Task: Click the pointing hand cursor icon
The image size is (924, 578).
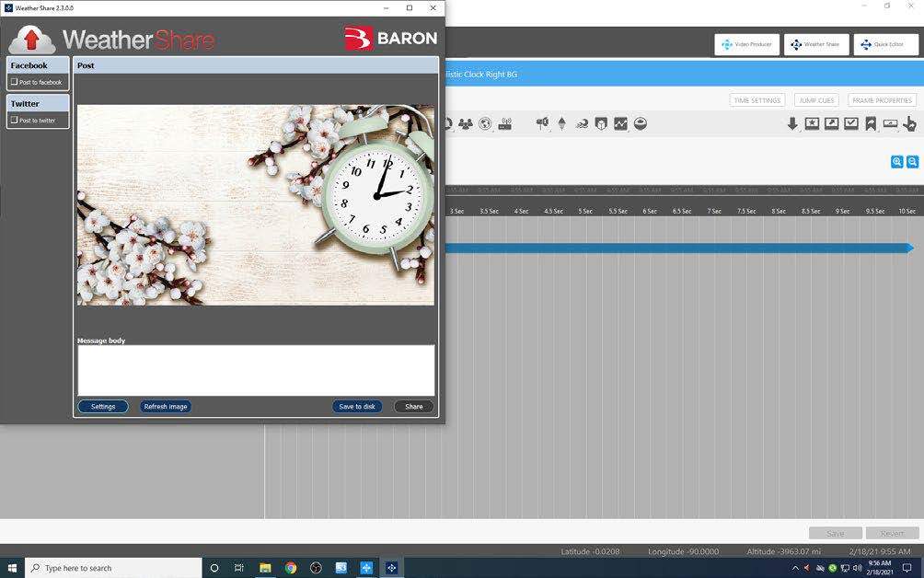Action: click(909, 123)
